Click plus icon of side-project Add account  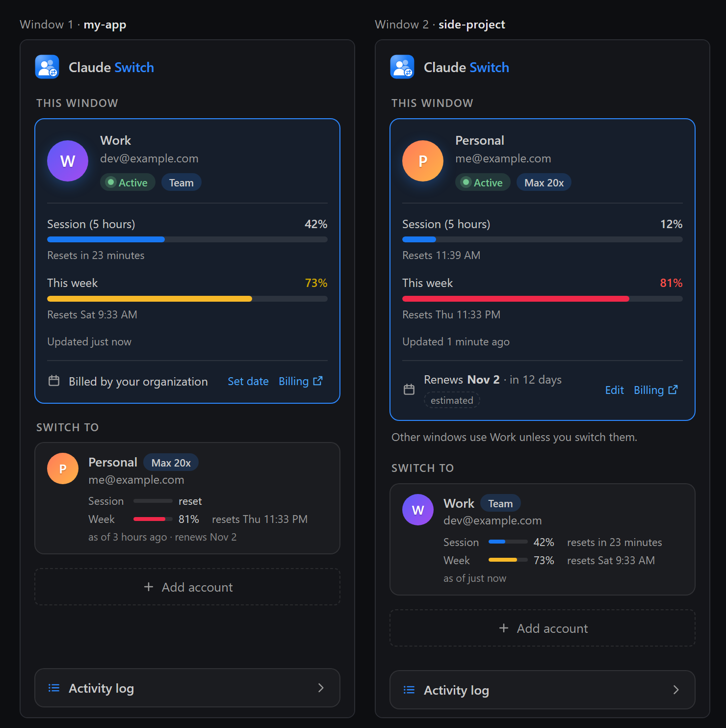(x=504, y=628)
